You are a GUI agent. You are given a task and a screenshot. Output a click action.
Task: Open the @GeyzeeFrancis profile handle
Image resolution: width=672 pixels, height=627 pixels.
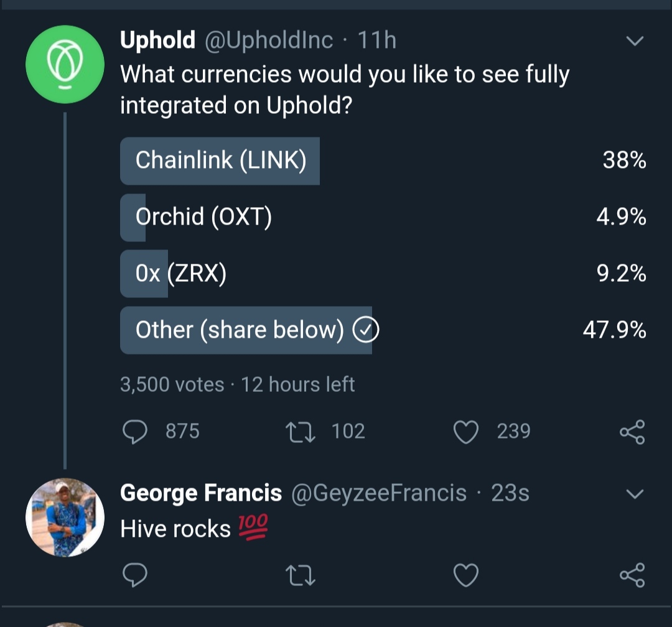tap(379, 493)
